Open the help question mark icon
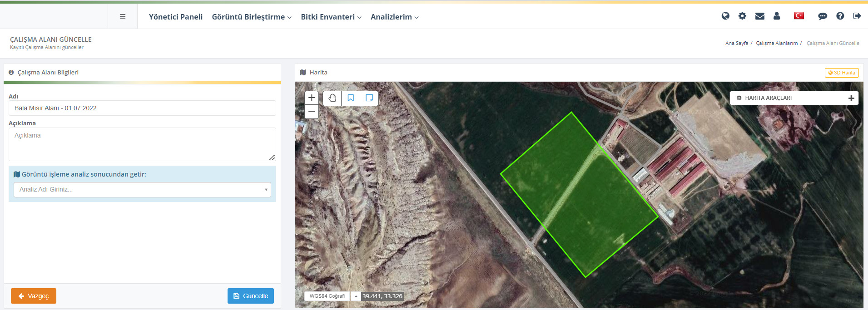The image size is (868, 310). (840, 16)
